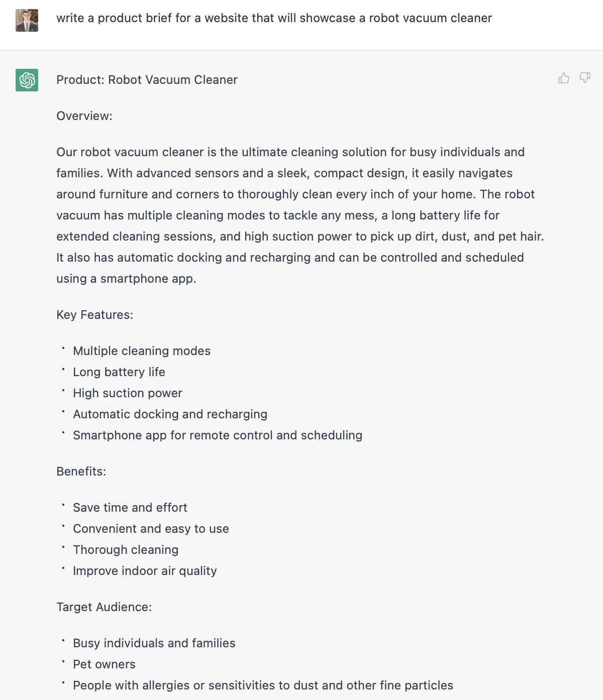
Task: Click the 'Save time and effort' bullet
Action: point(130,508)
